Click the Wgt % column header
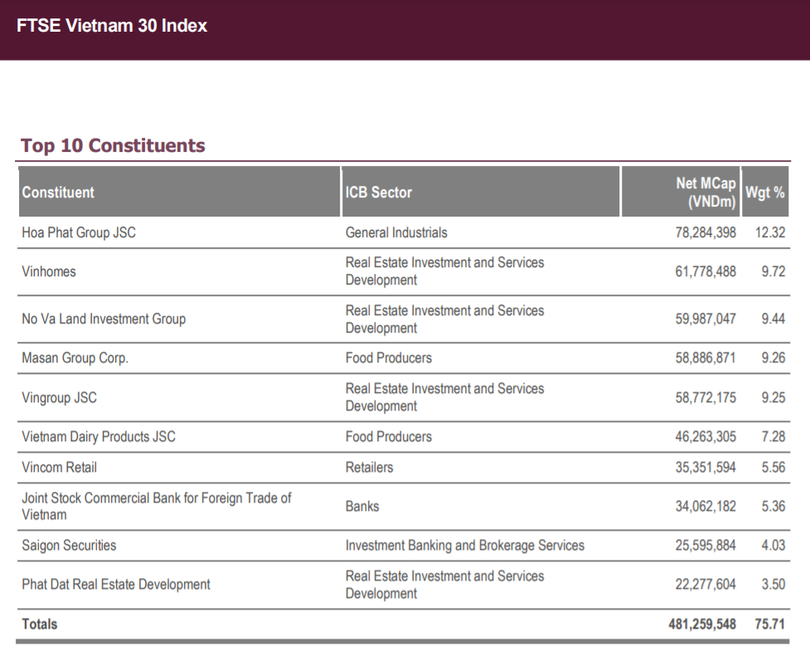This screenshot has width=810, height=652. (765, 192)
